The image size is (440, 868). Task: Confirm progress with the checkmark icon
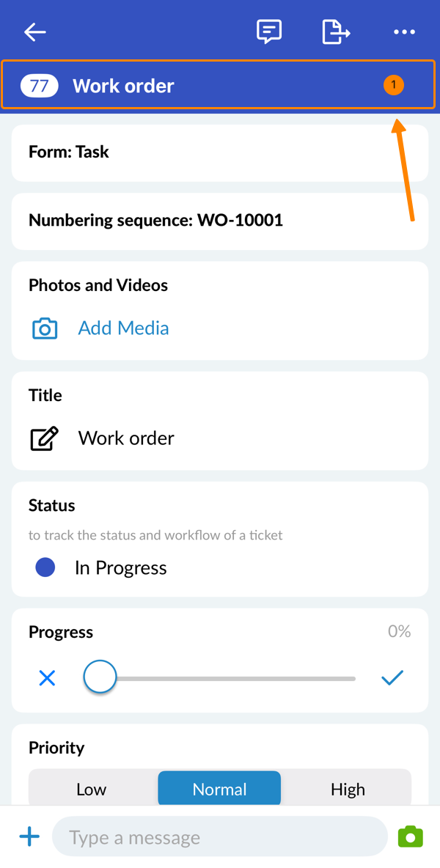(392, 678)
